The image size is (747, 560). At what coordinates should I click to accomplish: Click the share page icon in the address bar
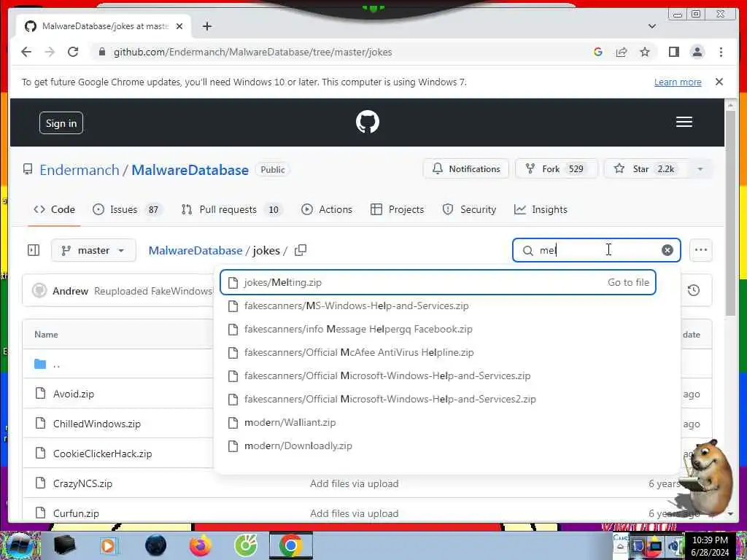click(x=622, y=52)
